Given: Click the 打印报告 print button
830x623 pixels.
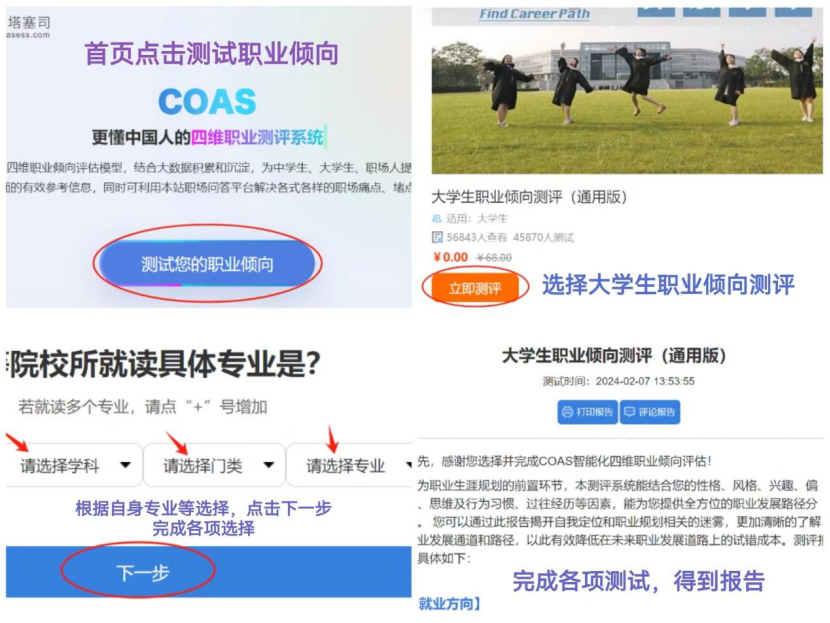Looking at the screenshot, I should click(x=588, y=412).
